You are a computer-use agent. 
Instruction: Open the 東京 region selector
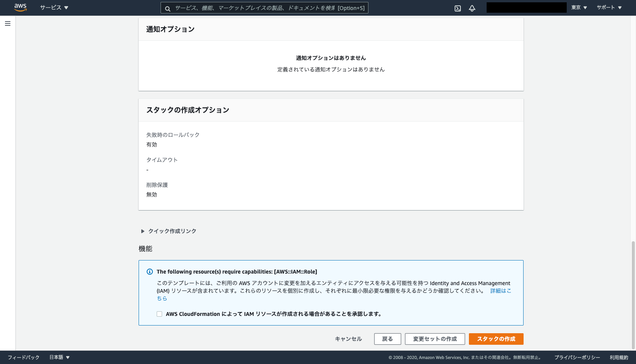(579, 7)
